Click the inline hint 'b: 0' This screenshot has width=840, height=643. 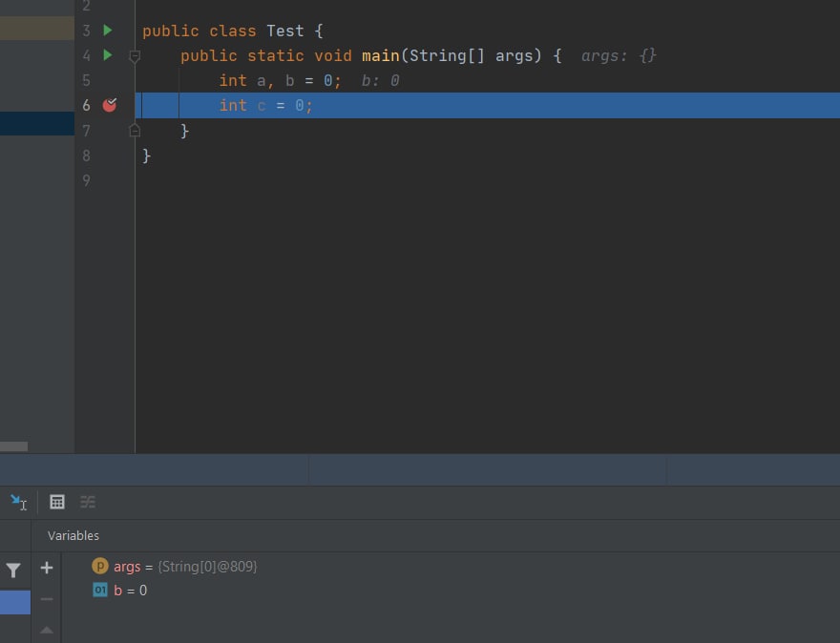point(380,81)
